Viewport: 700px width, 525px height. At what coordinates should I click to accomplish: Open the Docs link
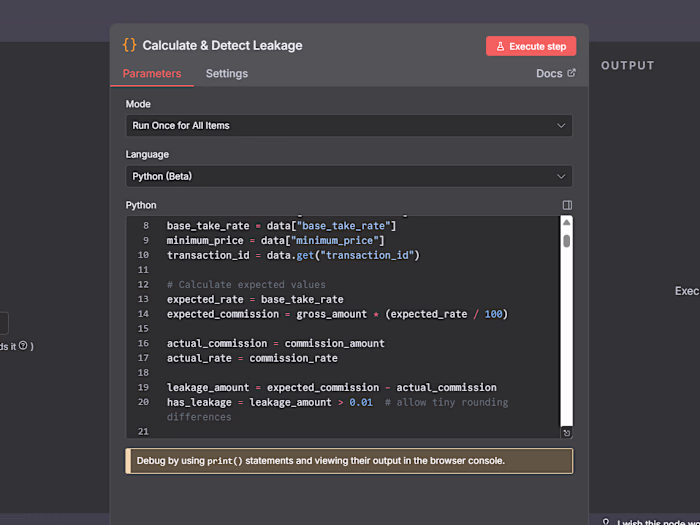tap(555, 74)
